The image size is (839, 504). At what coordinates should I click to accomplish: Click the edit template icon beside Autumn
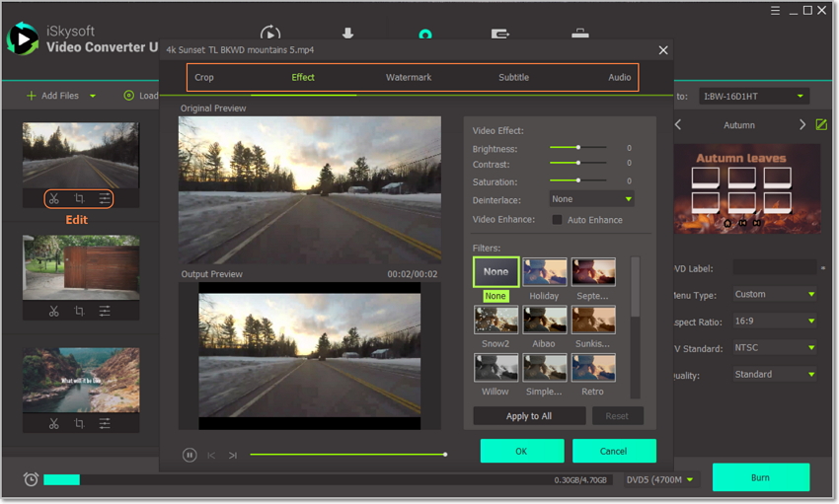[821, 125]
